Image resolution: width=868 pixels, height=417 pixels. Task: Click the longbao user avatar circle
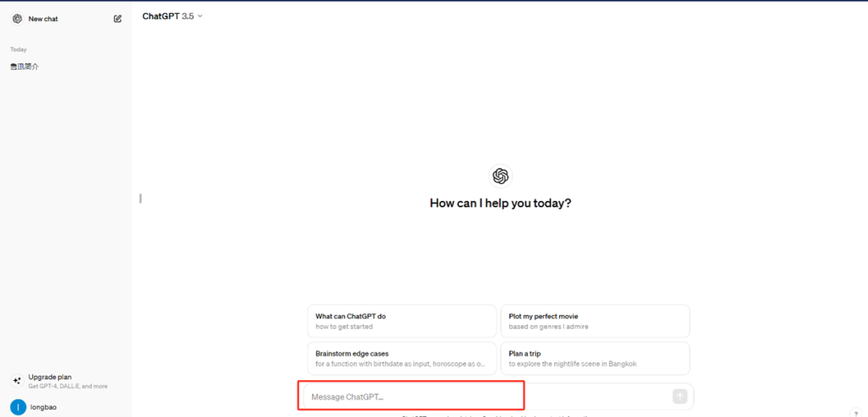tap(17, 407)
